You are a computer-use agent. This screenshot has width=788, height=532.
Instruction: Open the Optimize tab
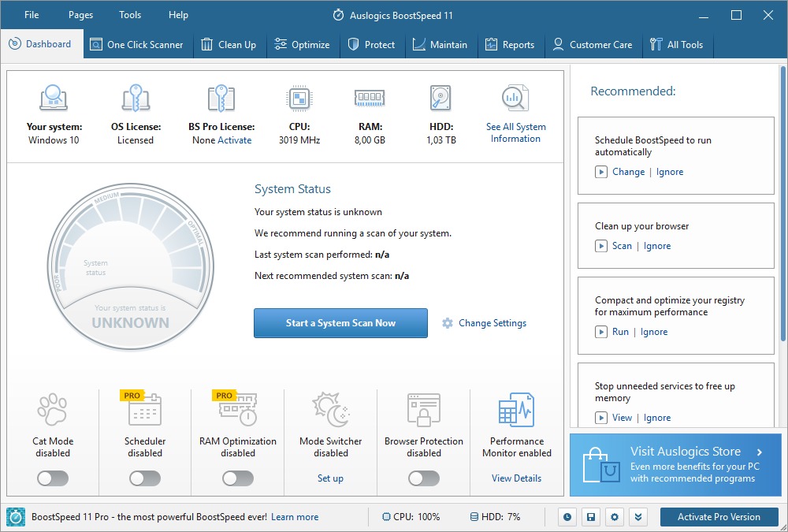[x=302, y=45]
